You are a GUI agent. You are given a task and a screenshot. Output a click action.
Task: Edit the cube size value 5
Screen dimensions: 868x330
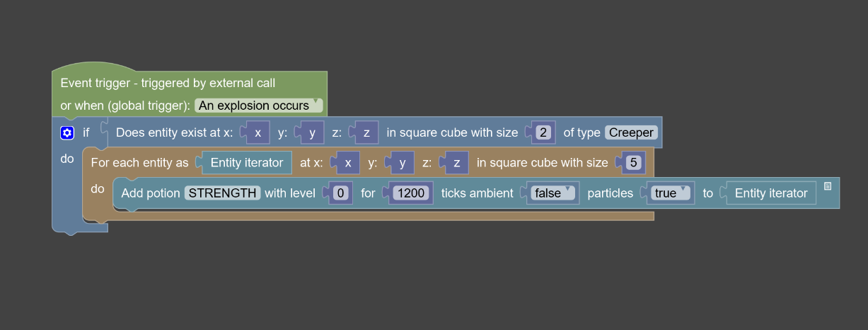click(633, 163)
